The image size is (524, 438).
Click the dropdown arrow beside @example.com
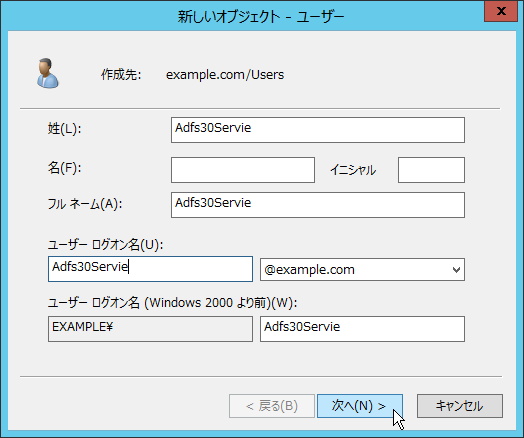tap(456, 270)
